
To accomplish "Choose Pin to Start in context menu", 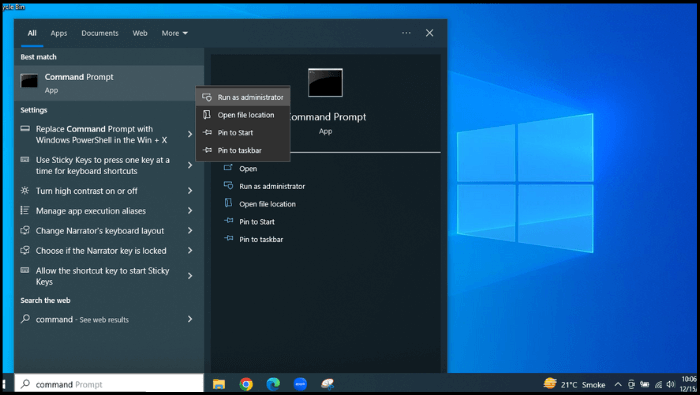I will click(x=243, y=133).
